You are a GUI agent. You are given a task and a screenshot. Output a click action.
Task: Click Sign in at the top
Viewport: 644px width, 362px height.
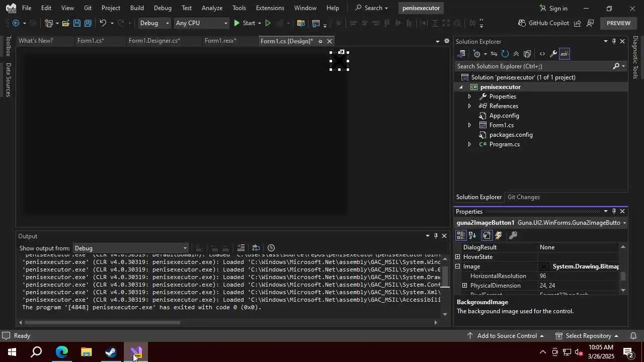coord(553,8)
